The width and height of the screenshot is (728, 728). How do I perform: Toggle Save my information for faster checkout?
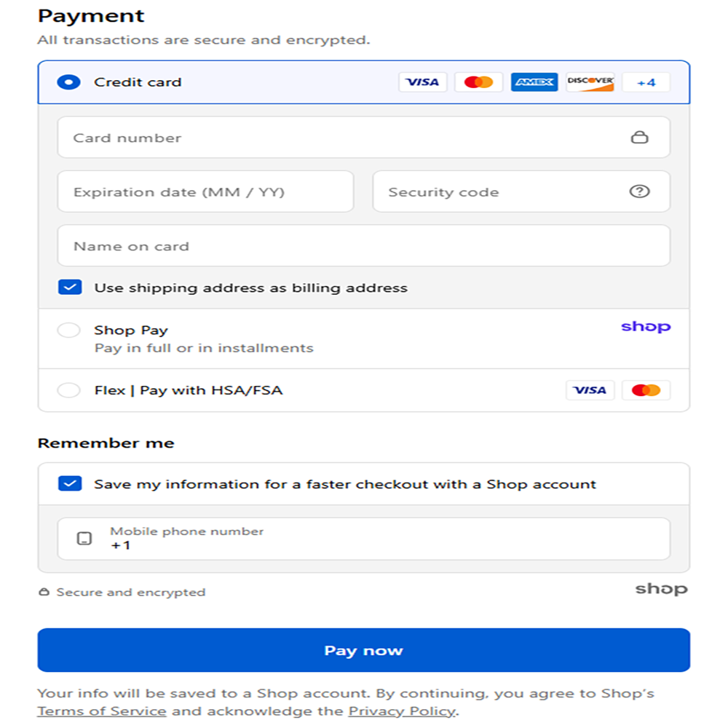70,484
